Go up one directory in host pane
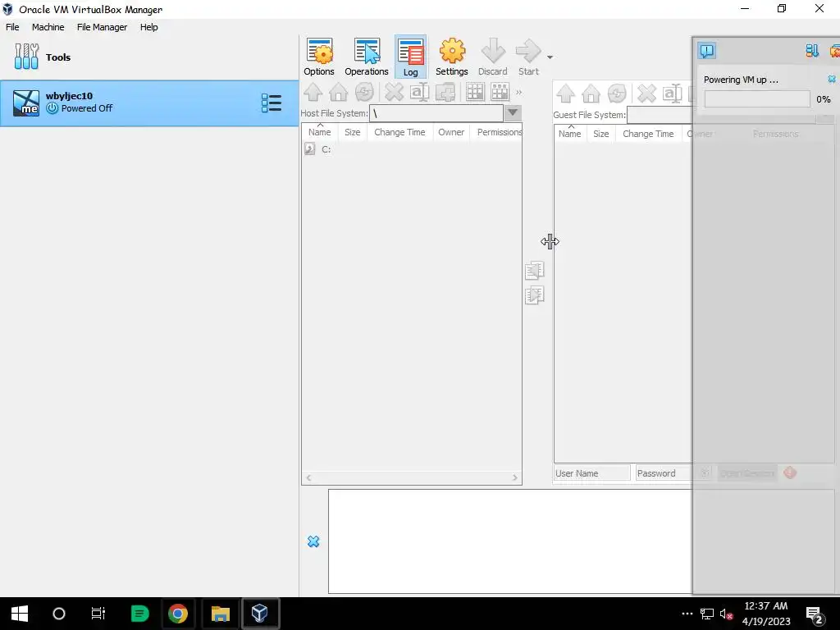 tap(313, 92)
